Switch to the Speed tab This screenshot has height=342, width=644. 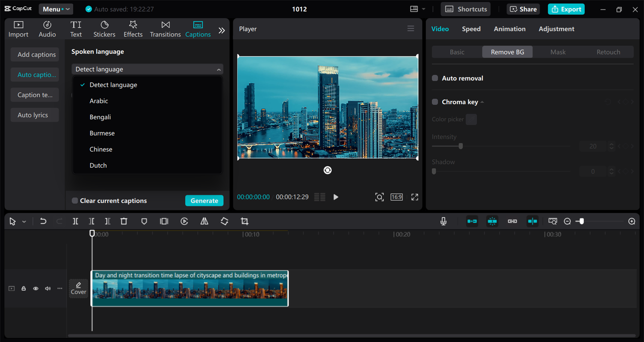(x=471, y=29)
